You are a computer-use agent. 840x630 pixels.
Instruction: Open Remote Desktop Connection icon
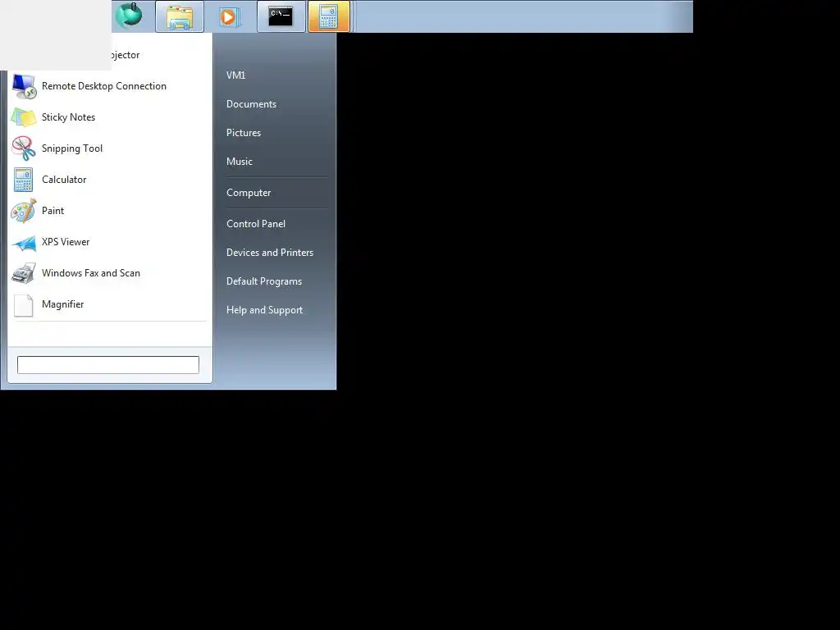point(24,86)
